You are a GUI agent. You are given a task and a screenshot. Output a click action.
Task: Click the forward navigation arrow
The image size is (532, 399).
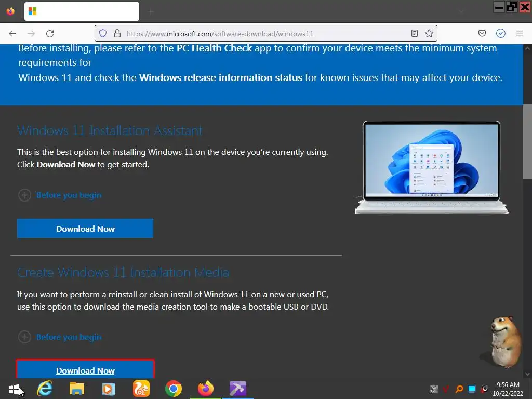31,33
